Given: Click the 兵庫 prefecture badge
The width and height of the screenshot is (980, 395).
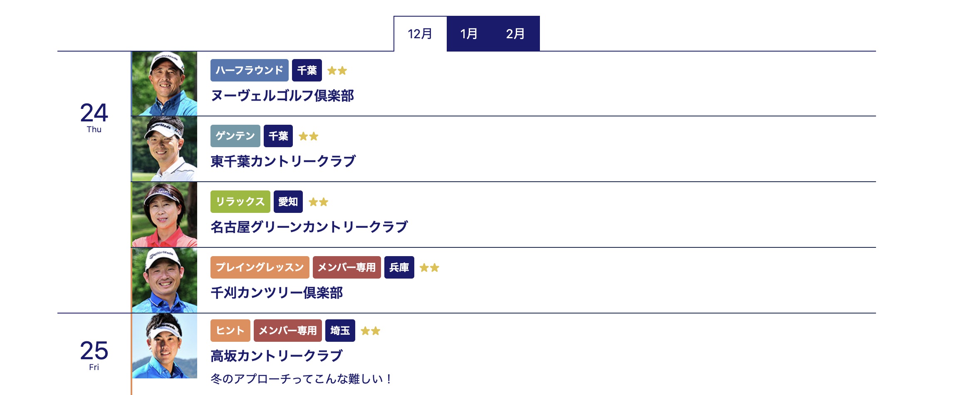Looking at the screenshot, I should click(399, 267).
